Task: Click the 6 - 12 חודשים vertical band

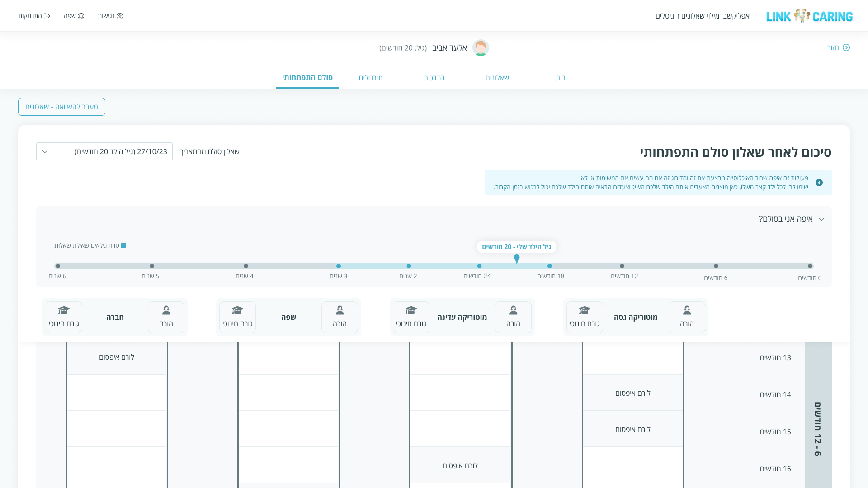Action: (x=818, y=415)
